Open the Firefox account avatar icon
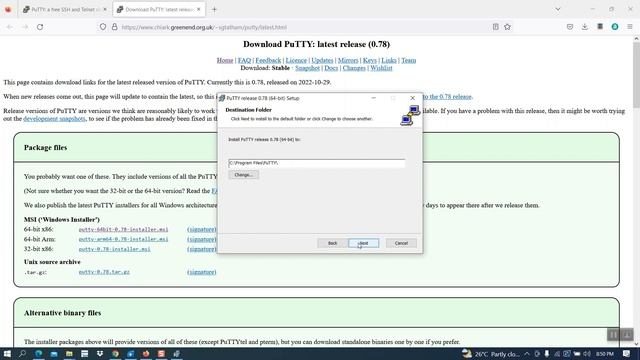This screenshot has width=640, height=360. (615, 27)
